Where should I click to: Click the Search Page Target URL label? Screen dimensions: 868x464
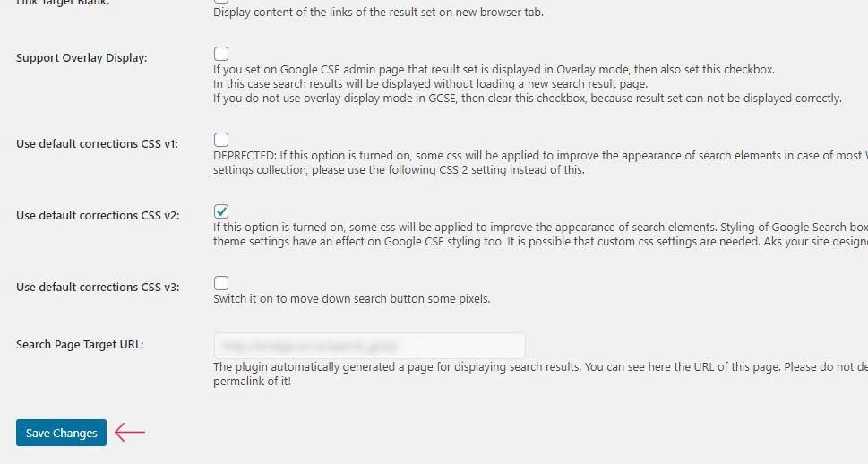pyautogui.click(x=80, y=344)
